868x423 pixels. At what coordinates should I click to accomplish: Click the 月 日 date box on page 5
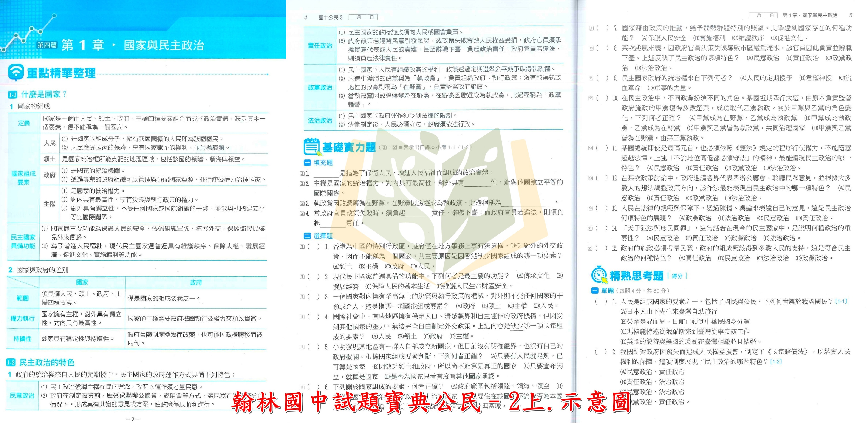point(763,15)
